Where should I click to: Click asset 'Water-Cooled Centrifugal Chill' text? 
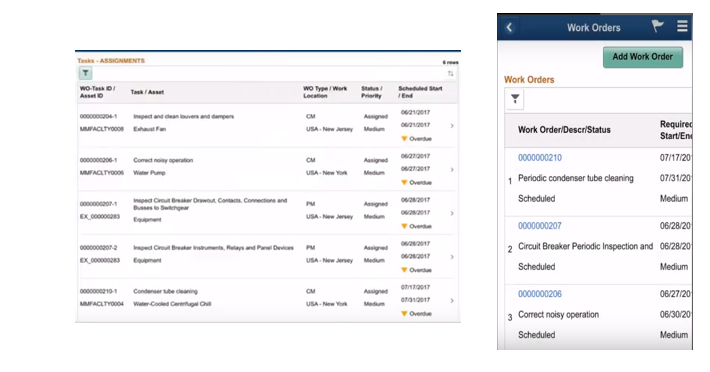click(x=172, y=304)
